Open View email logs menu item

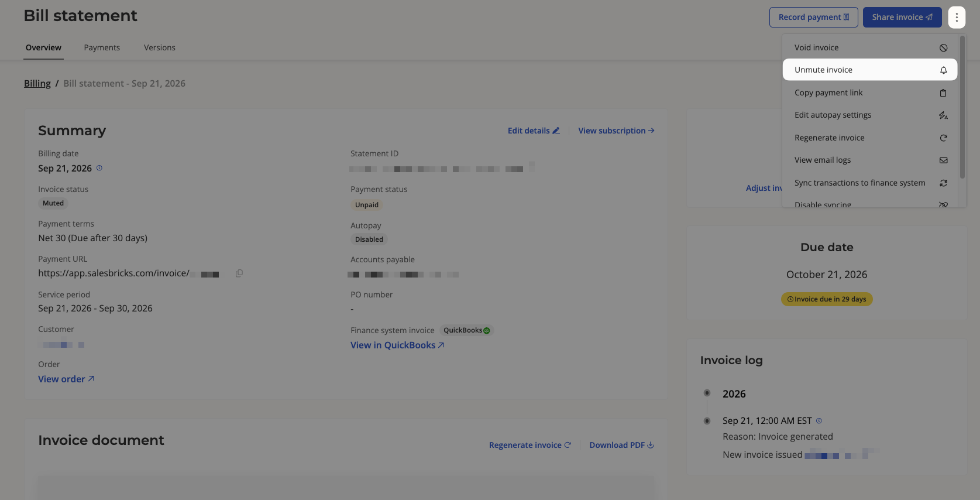coord(870,160)
